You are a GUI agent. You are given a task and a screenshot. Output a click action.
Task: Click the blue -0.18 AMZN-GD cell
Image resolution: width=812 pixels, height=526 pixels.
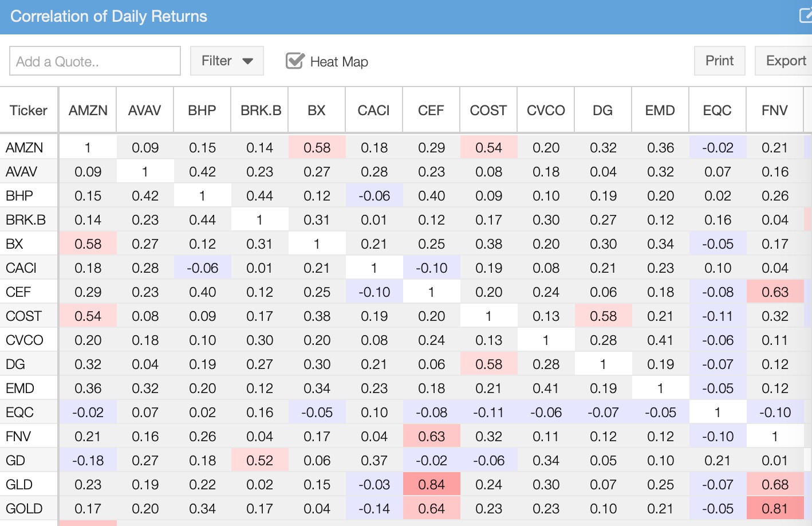pyautogui.click(x=88, y=461)
